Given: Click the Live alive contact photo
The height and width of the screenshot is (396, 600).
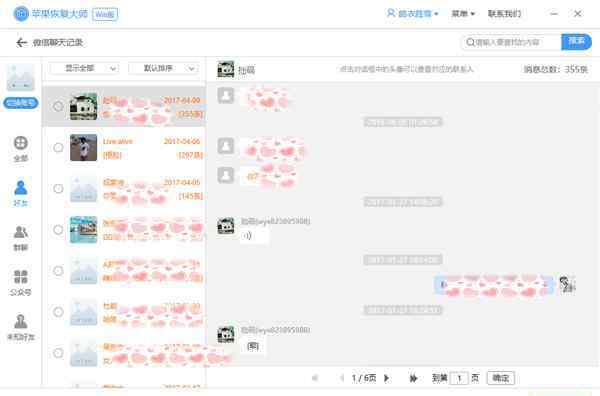Looking at the screenshot, I should 83,147.
